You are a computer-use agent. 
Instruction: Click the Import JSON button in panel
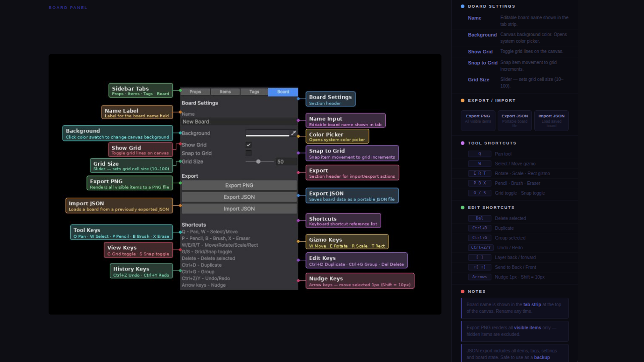click(239, 209)
